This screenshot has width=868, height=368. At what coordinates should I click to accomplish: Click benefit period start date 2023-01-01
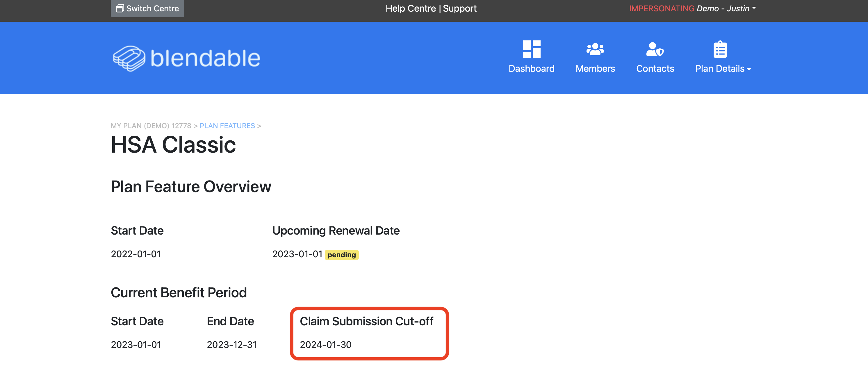click(x=136, y=344)
